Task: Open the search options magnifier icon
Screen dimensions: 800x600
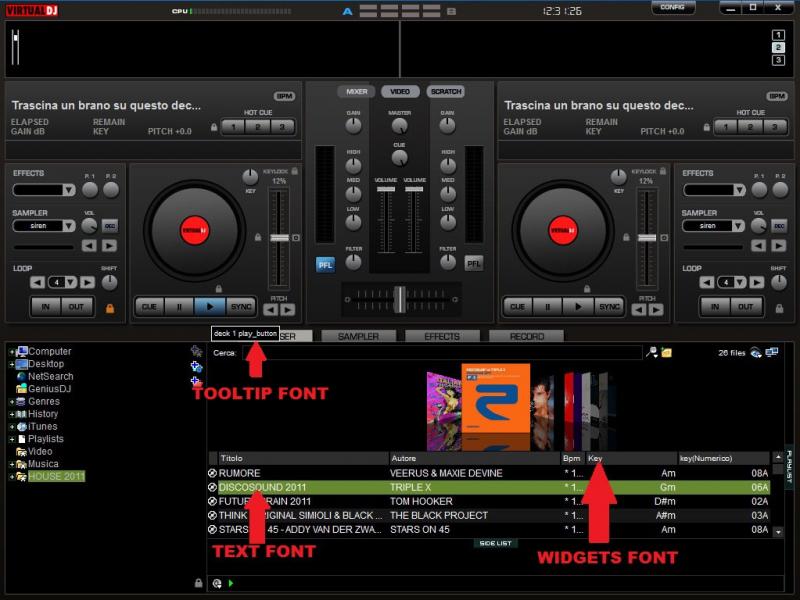Action: [652, 352]
